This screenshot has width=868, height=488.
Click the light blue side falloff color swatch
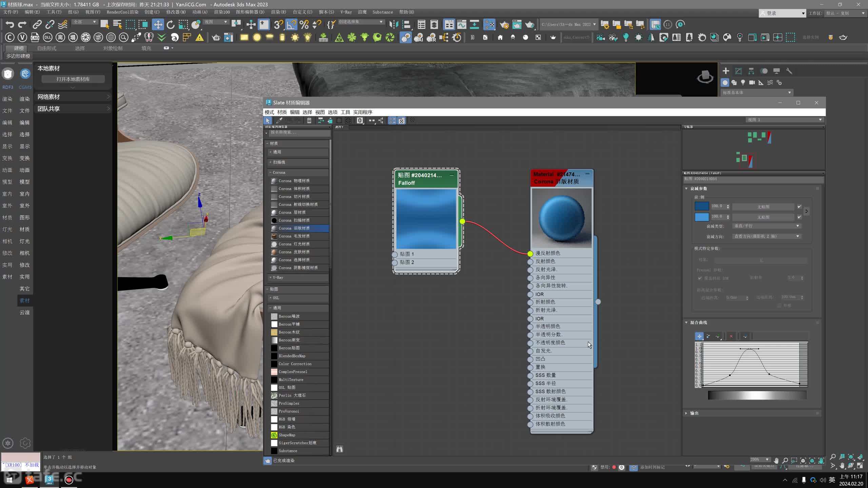(702, 217)
